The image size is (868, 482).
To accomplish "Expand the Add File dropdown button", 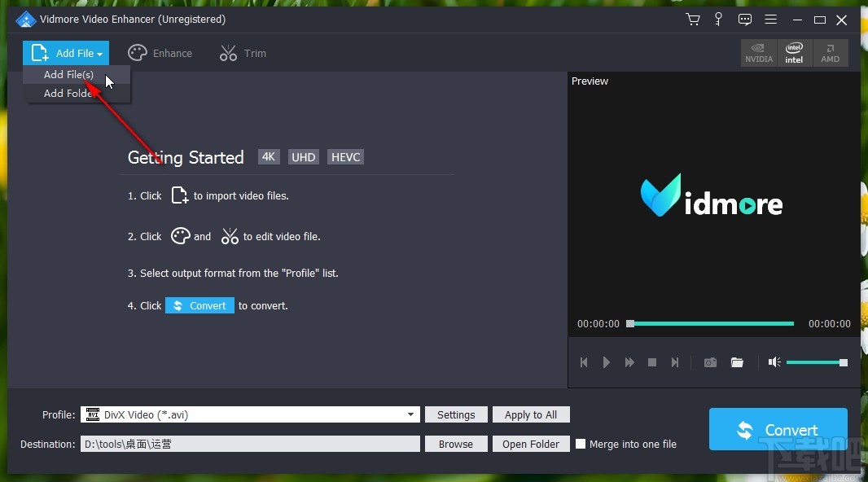I will pos(66,53).
